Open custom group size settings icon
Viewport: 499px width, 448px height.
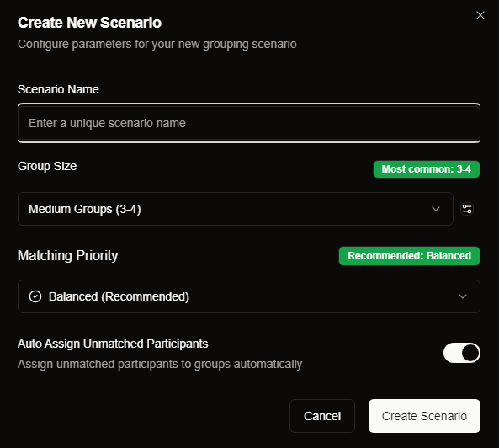[x=467, y=209]
